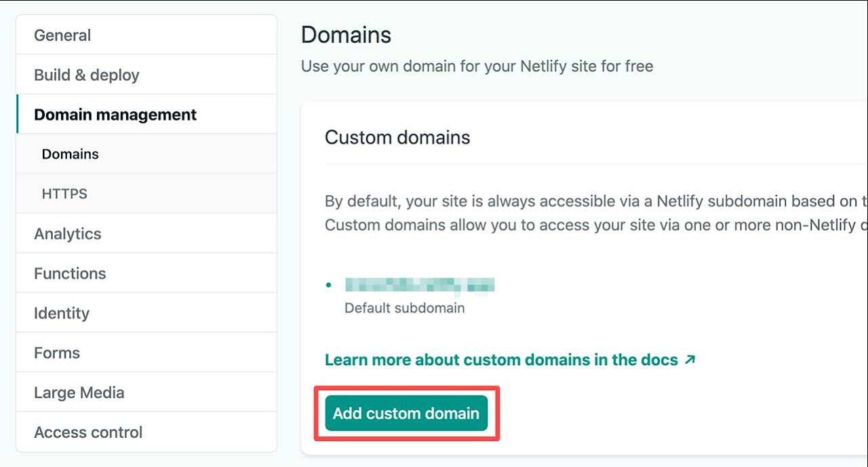Open Build & deploy settings
Screen dimensions: 868x467
146,75
